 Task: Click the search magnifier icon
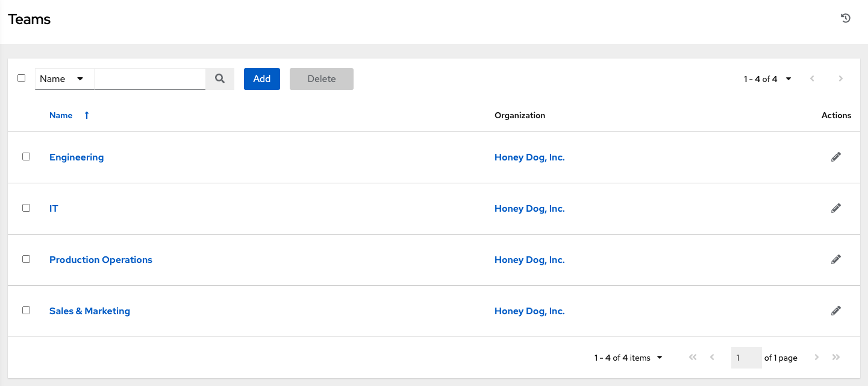click(x=219, y=78)
